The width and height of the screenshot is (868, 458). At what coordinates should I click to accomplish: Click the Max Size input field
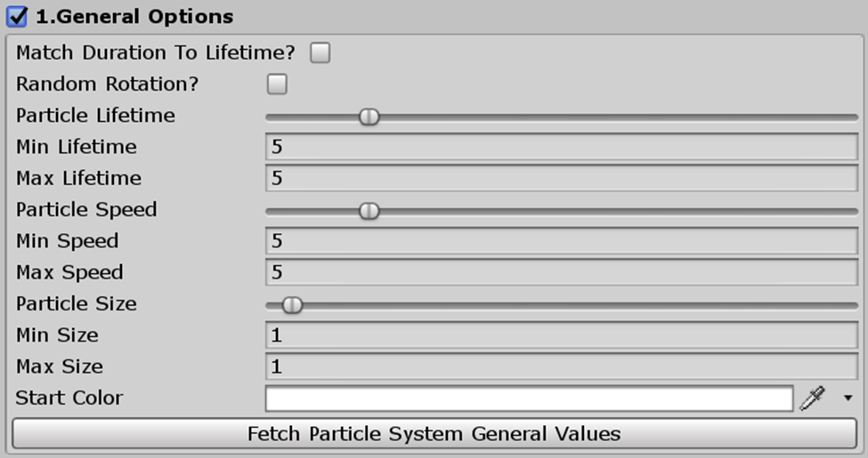(x=562, y=366)
